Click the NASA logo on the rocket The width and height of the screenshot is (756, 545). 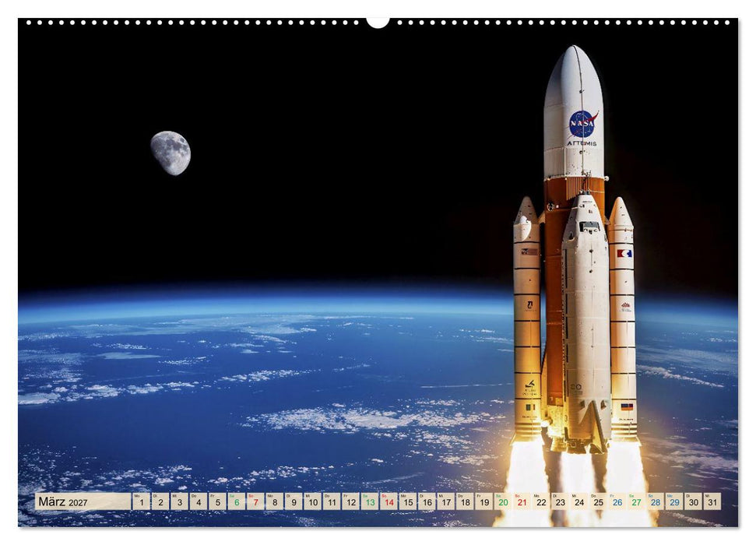tap(582, 124)
